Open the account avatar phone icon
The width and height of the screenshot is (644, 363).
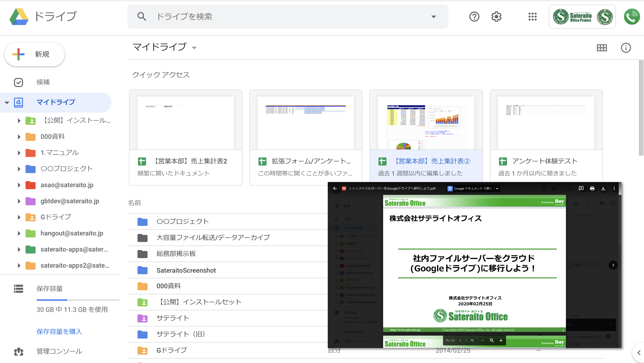[x=632, y=17]
